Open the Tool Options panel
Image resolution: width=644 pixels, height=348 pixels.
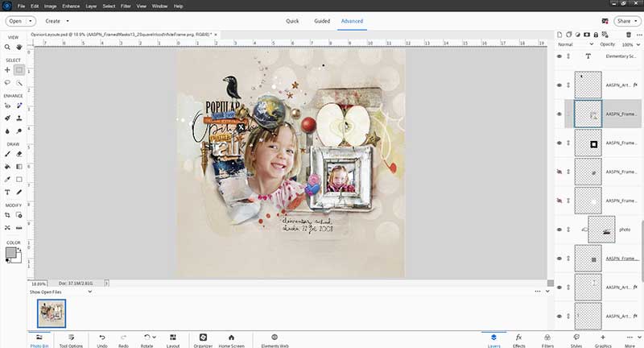71,340
